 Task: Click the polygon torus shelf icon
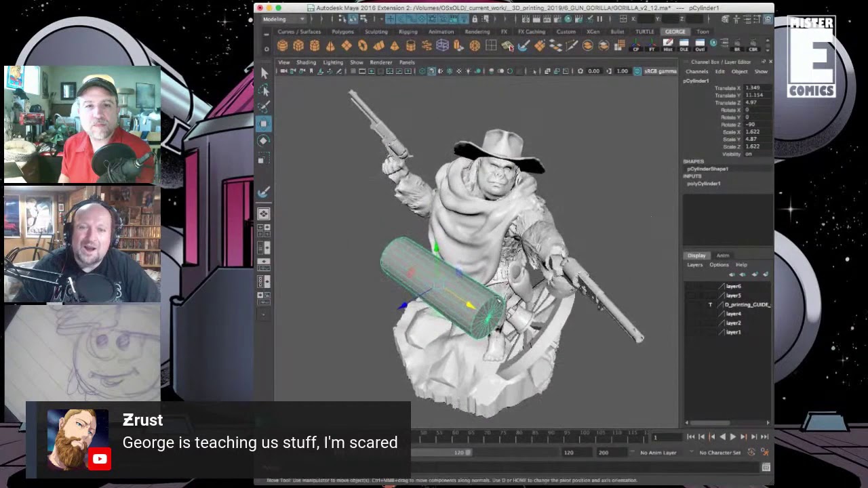pos(362,45)
